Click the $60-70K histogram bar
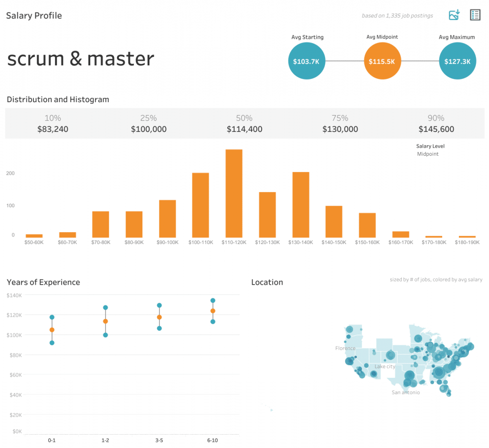Image resolution: width=489 pixels, height=448 pixels. (67, 235)
